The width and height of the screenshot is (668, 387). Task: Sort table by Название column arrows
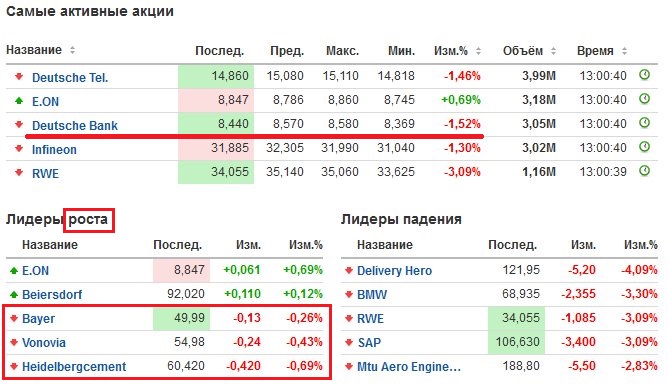tap(72, 50)
